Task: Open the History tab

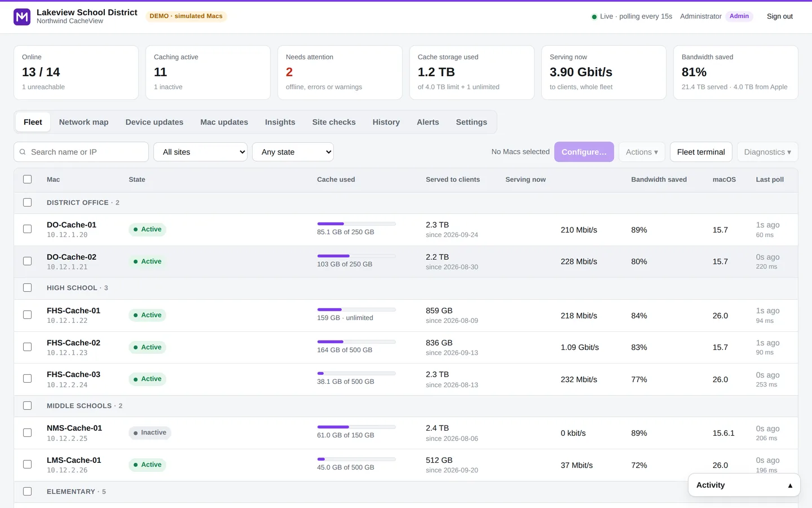Action: pyautogui.click(x=386, y=122)
